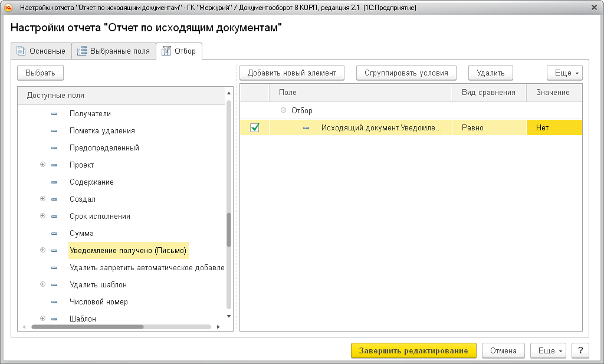Image resolution: width=604 pixels, height=364 pixels.
Task: Click Добавить новый элемент button
Action: click(292, 73)
